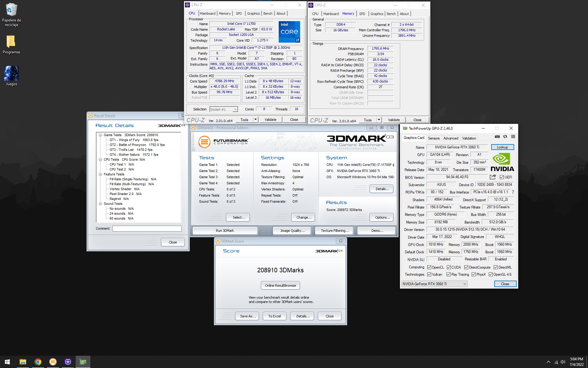
Task: Open GPU-Z hamburger menu
Action: pos(513,137)
